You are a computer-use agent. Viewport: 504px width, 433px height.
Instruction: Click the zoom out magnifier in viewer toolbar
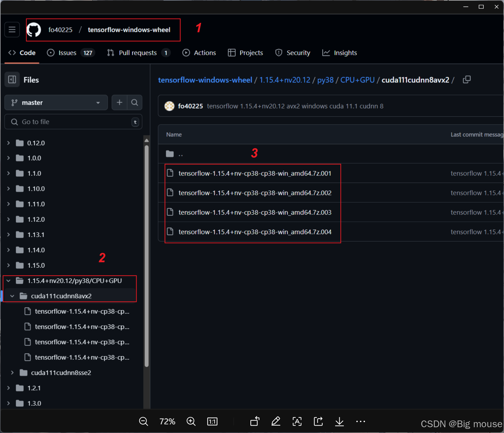[x=143, y=421]
